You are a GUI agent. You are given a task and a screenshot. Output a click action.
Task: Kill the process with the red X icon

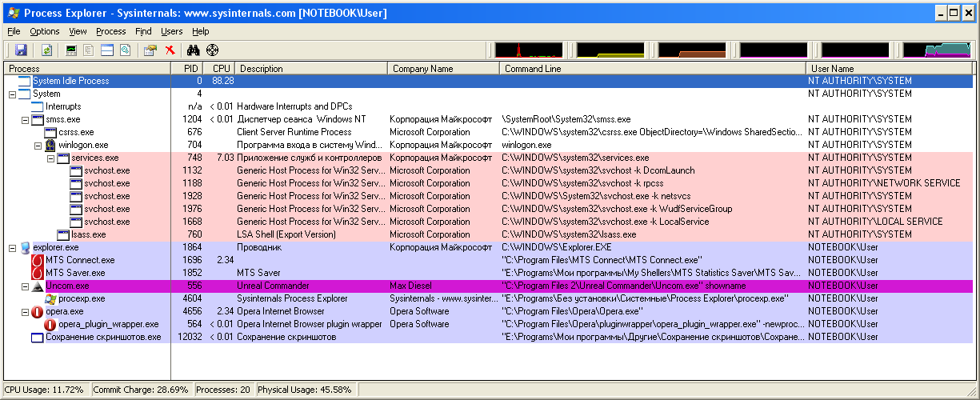(170, 50)
